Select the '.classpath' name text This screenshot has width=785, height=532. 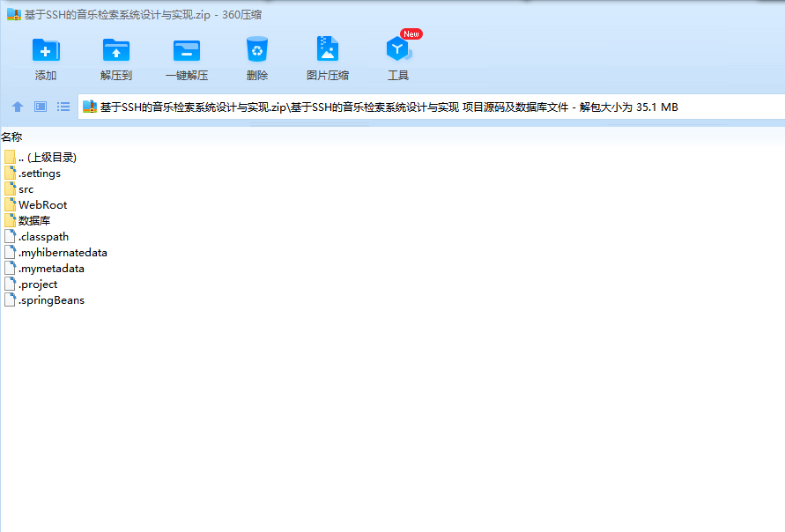[43, 237]
